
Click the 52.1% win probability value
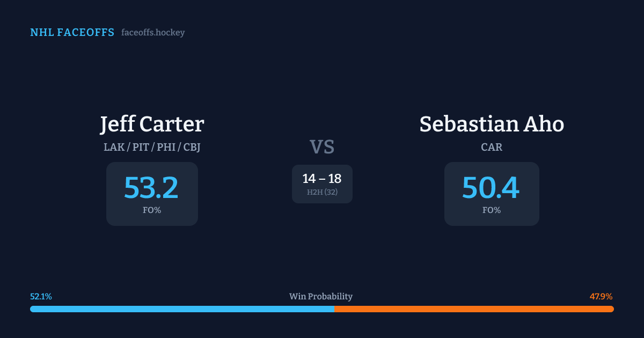coord(41,297)
